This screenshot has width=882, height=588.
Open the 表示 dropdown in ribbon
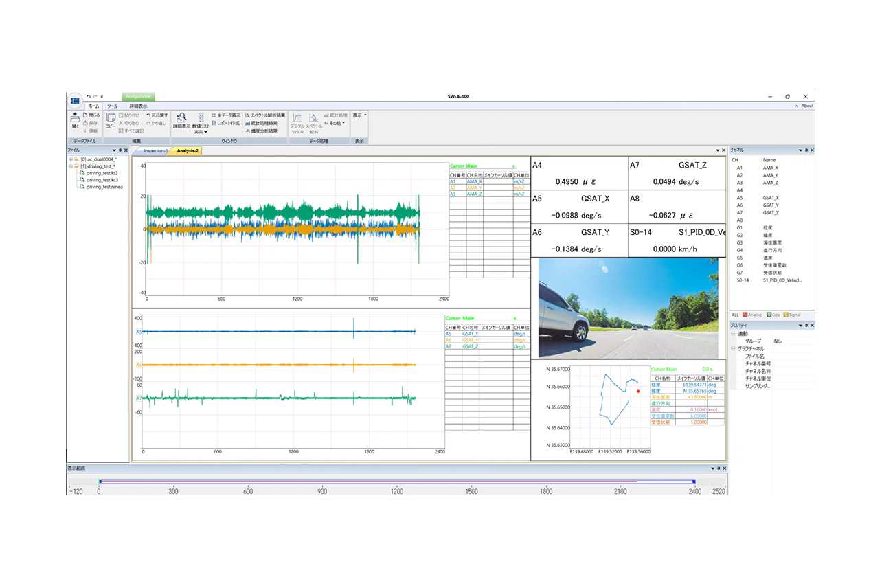point(359,115)
